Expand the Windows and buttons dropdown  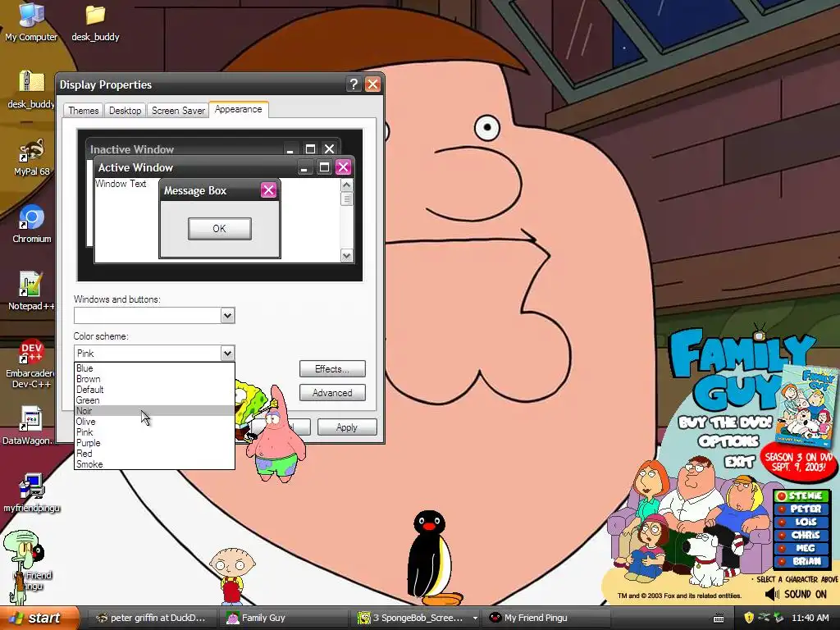(x=228, y=316)
